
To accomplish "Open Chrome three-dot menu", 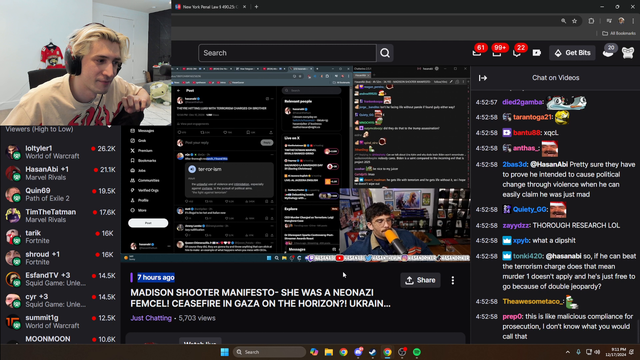I will coord(633,21).
